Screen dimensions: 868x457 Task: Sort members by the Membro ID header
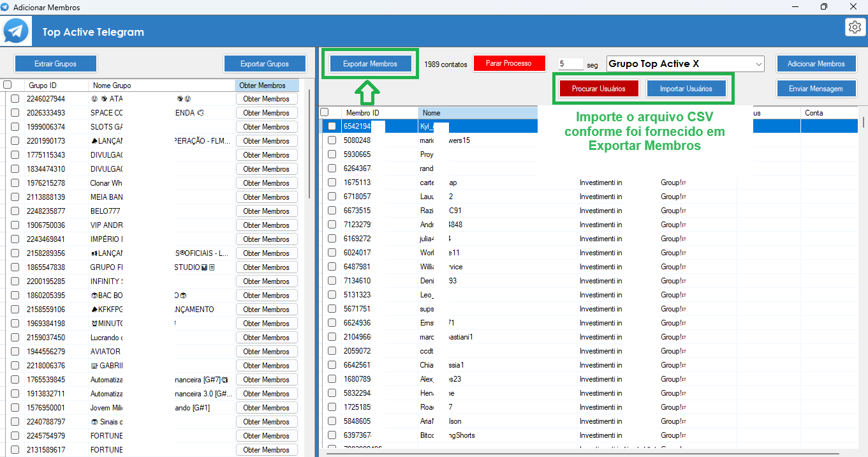click(x=380, y=113)
